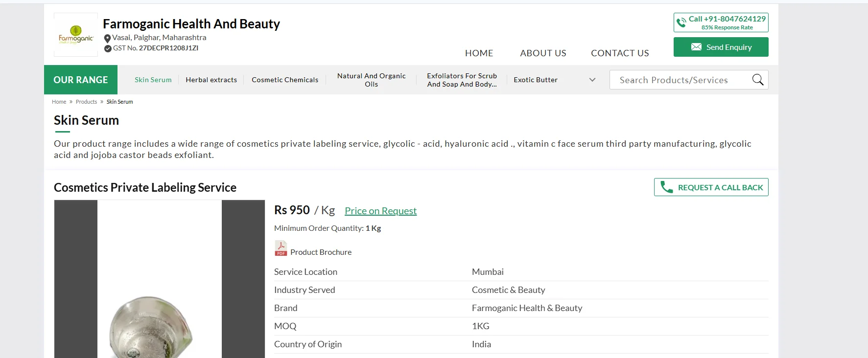This screenshot has width=868, height=358.
Task: Go to ABOUT US page
Action: point(543,53)
